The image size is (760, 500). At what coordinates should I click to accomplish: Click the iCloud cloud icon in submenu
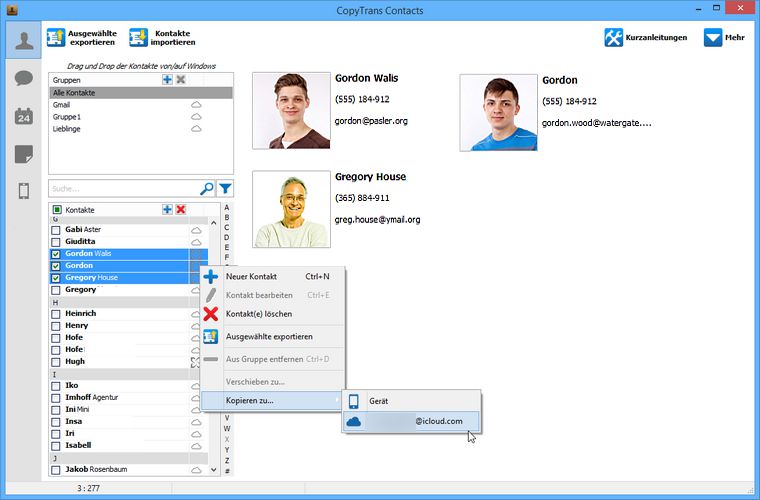click(x=354, y=422)
